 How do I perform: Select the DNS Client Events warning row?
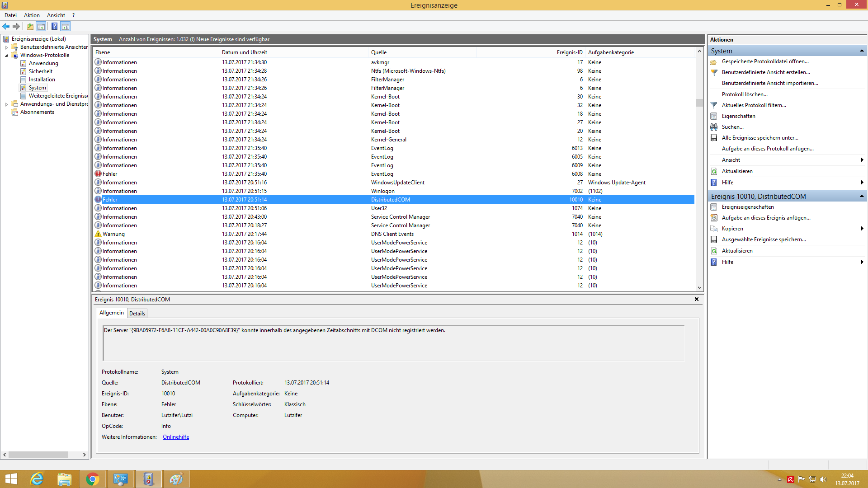392,234
